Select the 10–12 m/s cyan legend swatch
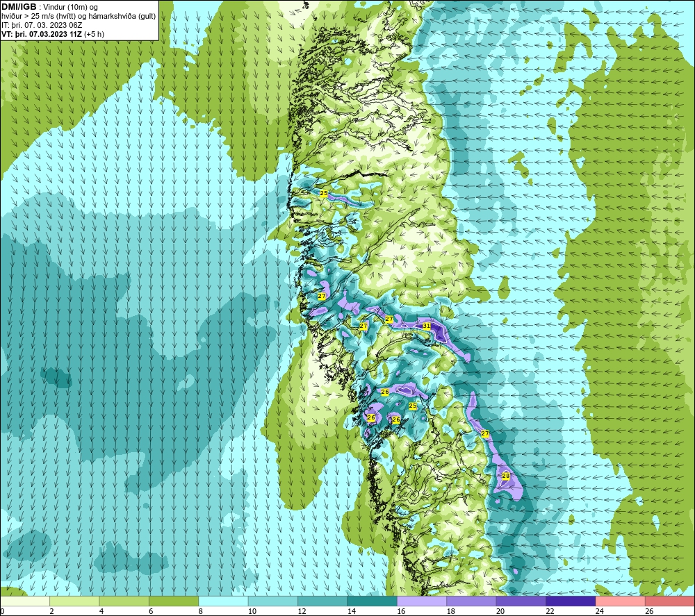Viewport: 695px width, 616px height. pos(273,601)
